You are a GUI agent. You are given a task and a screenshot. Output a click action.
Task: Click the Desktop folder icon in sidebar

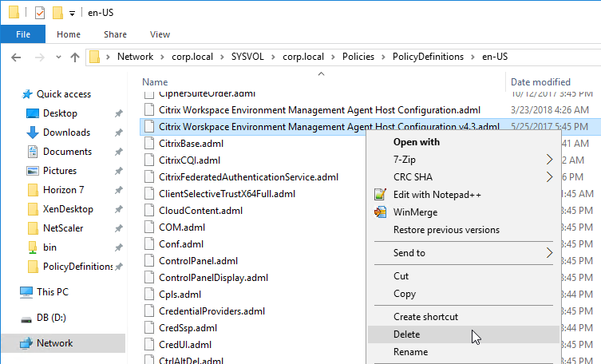click(33, 113)
